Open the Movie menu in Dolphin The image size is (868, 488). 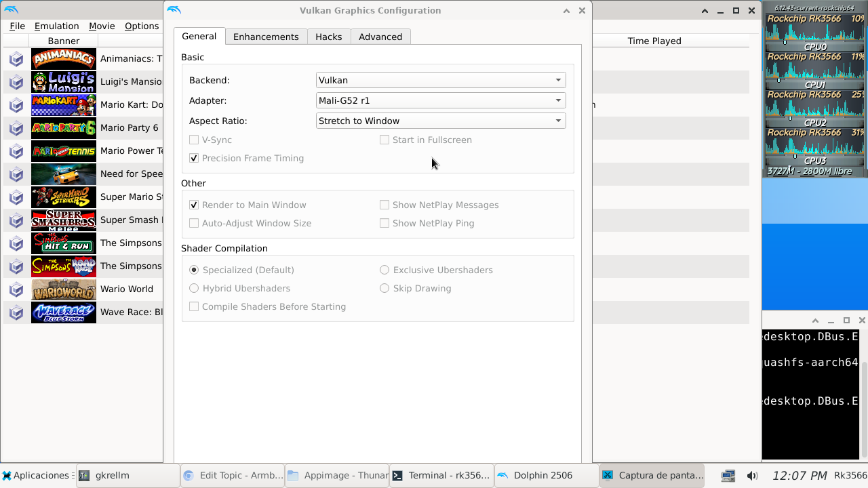(102, 26)
